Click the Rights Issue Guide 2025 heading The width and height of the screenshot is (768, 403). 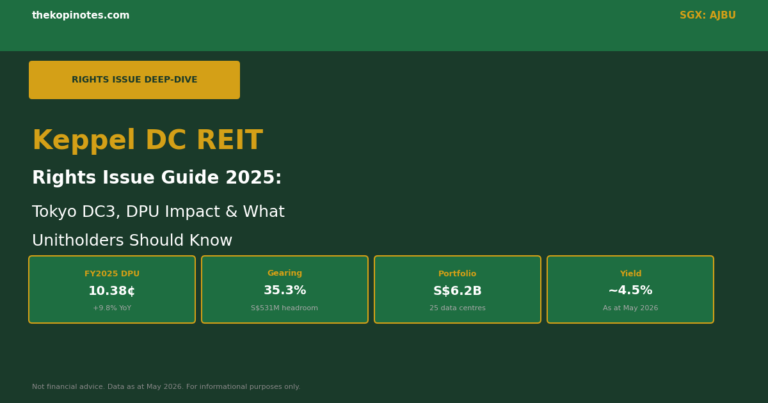pos(157,177)
